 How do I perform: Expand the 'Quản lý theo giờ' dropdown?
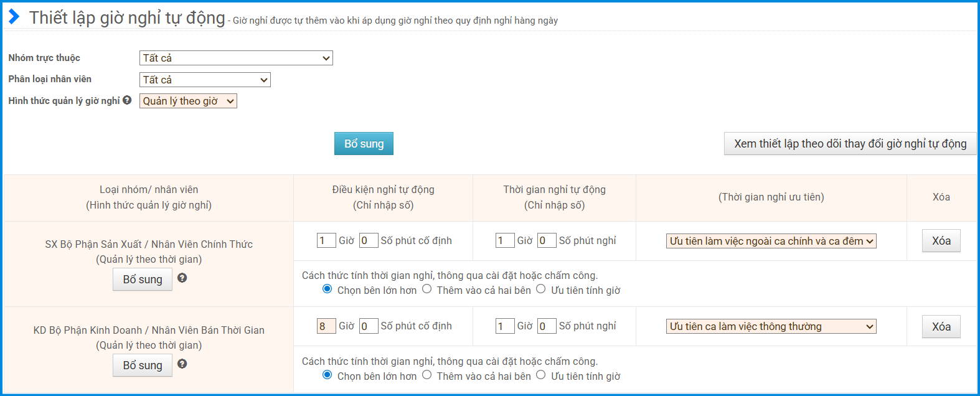[188, 101]
